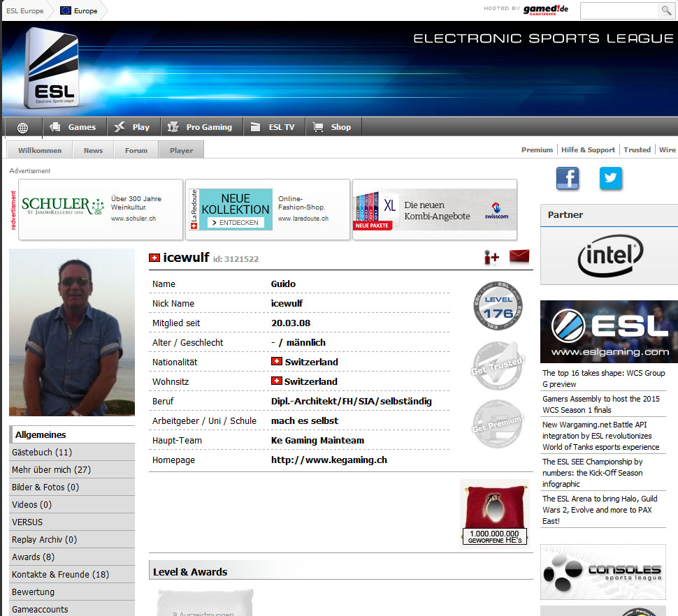Click the ESL logo in header
The width and height of the screenshot is (678, 616).
click(52, 68)
